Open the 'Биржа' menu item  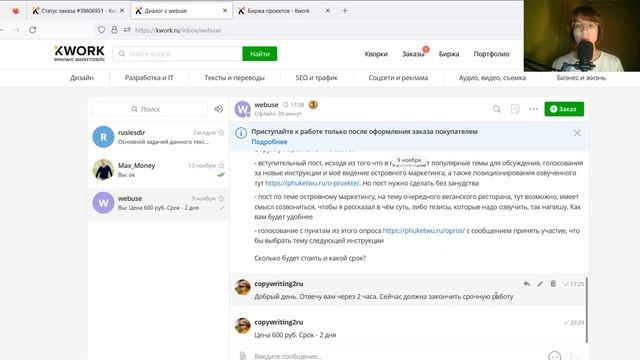pyautogui.click(x=449, y=54)
